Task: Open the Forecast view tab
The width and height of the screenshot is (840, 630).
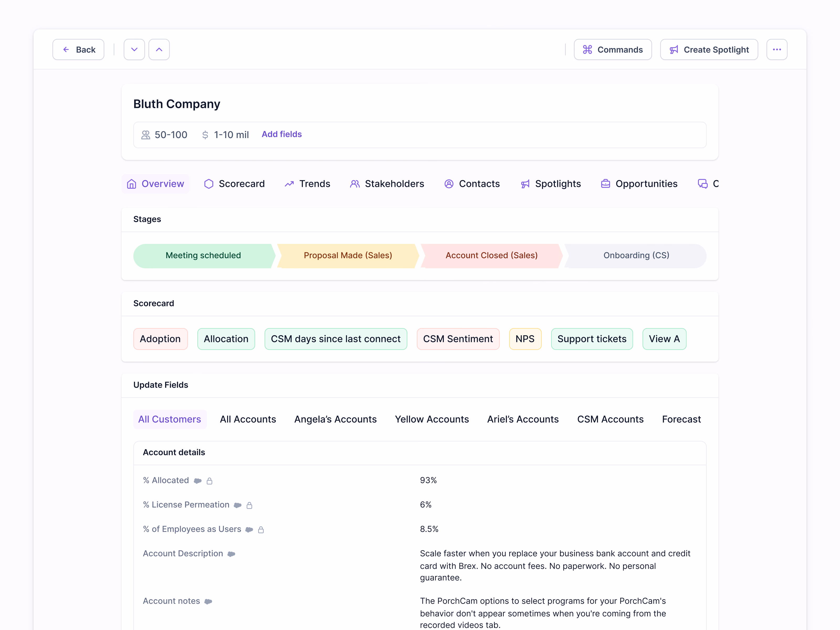Action: [681, 419]
